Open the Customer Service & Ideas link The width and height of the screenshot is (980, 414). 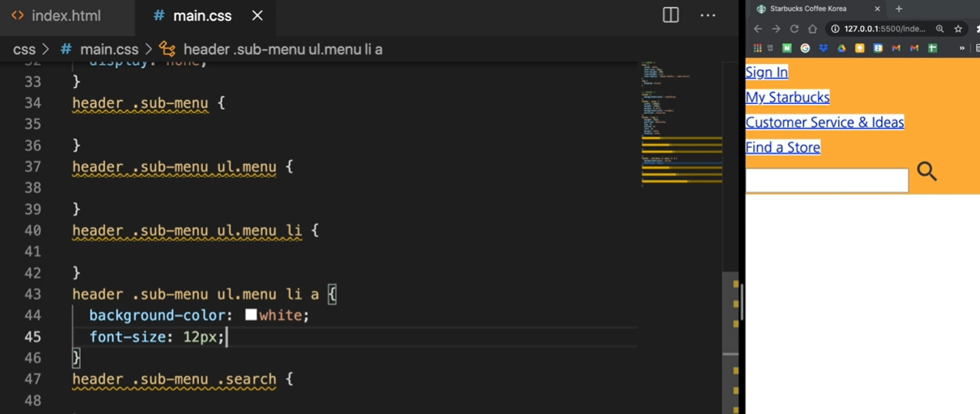(825, 122)
